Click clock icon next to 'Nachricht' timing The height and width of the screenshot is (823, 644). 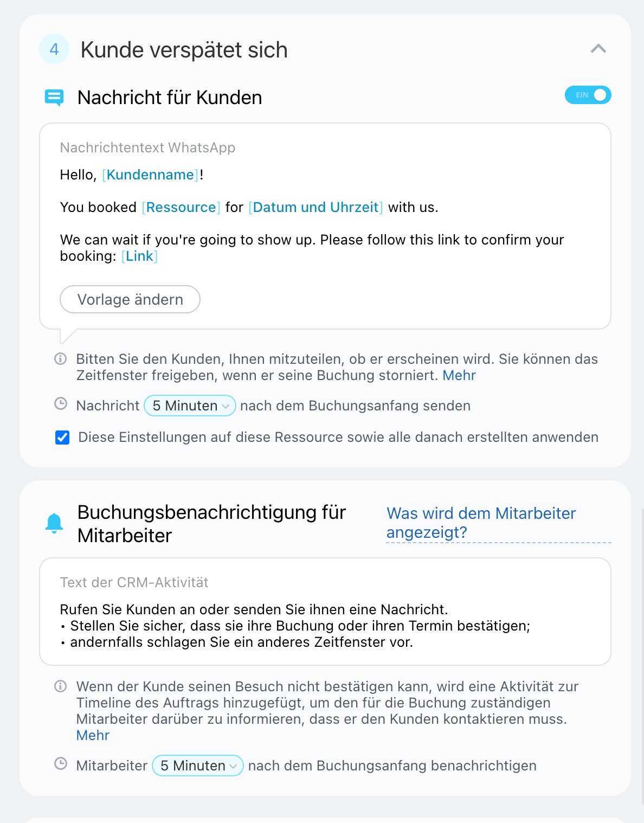coord(61,404)
